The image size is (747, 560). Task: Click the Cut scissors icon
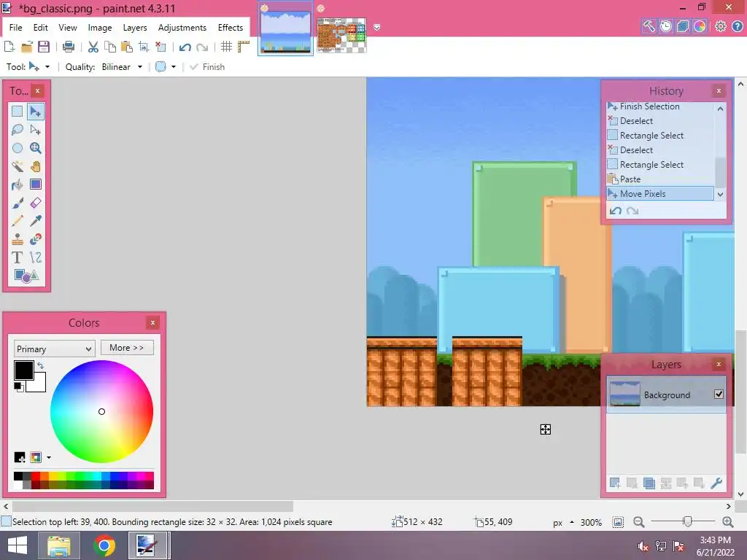pyautogui.click(x=93, y=47)
